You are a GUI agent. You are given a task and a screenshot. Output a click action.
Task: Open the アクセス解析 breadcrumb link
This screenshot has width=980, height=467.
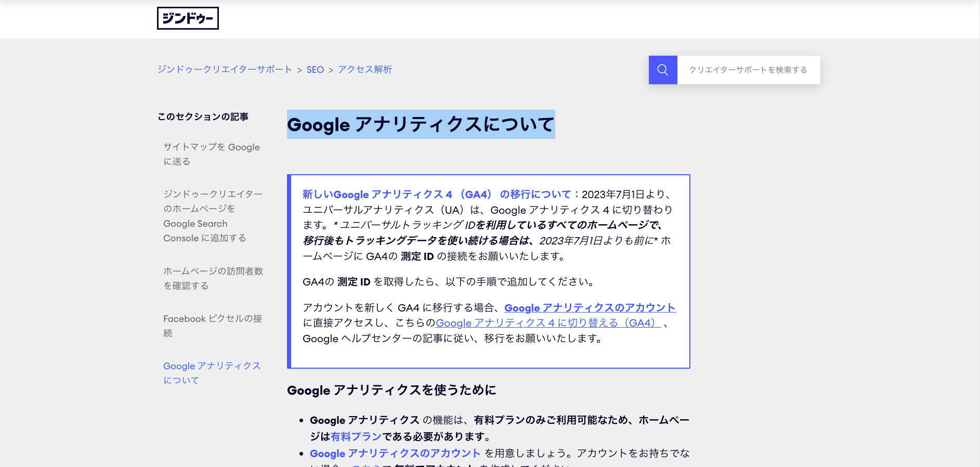tap(365, 70)
